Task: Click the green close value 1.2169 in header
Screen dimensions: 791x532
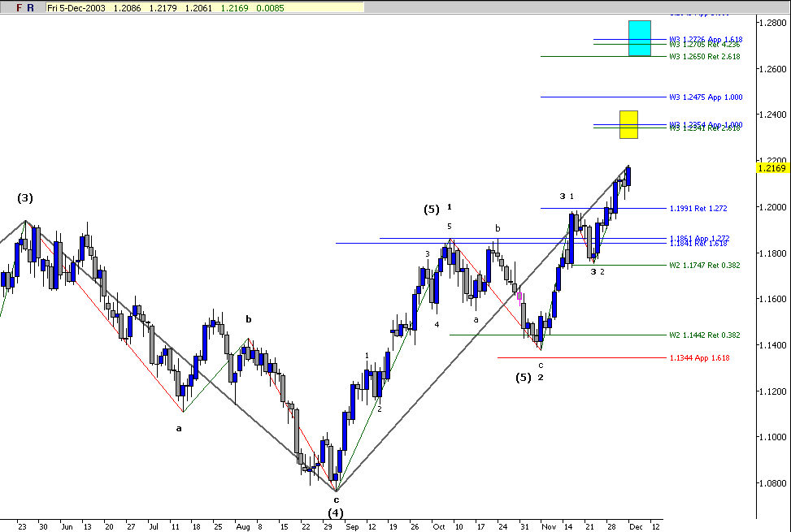Action: click(x=235, y=7)
